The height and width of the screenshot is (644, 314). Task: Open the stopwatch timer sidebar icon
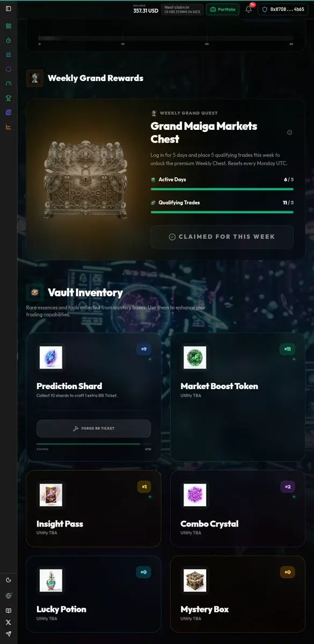(8, 40)
